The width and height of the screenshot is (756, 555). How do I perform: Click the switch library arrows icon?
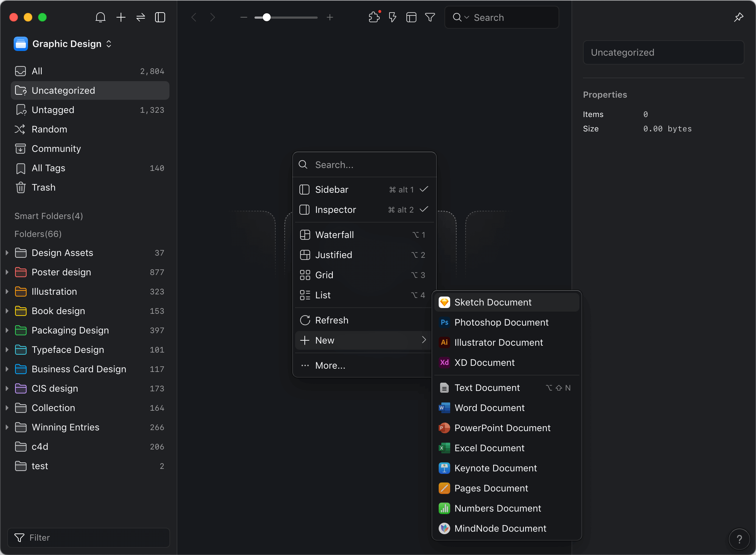tap(141, 17)
